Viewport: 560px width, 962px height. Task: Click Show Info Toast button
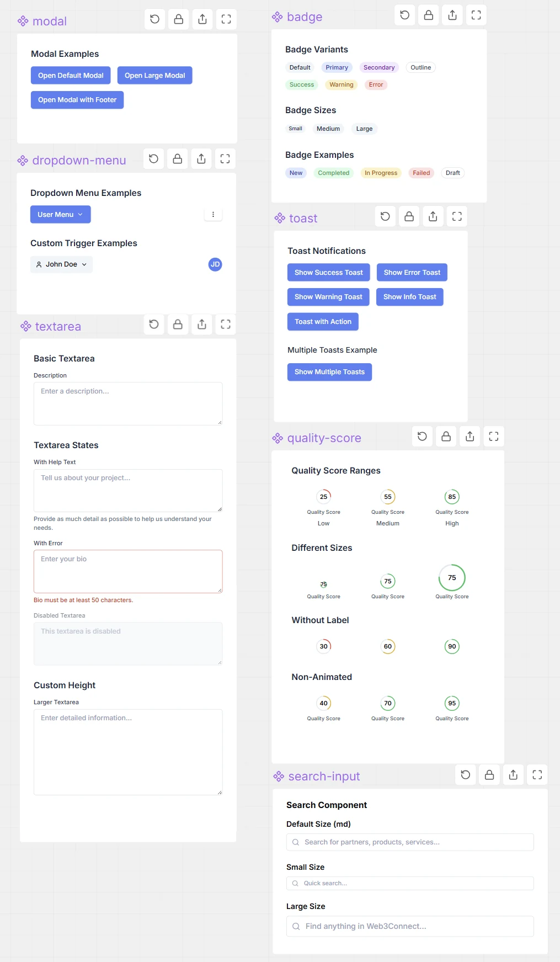[410, 297]
